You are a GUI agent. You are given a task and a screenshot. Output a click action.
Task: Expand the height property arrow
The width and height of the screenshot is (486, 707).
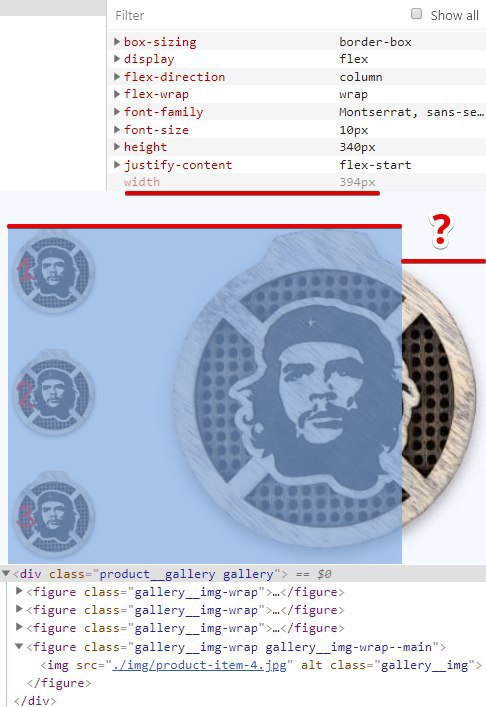tap(117, 147)
